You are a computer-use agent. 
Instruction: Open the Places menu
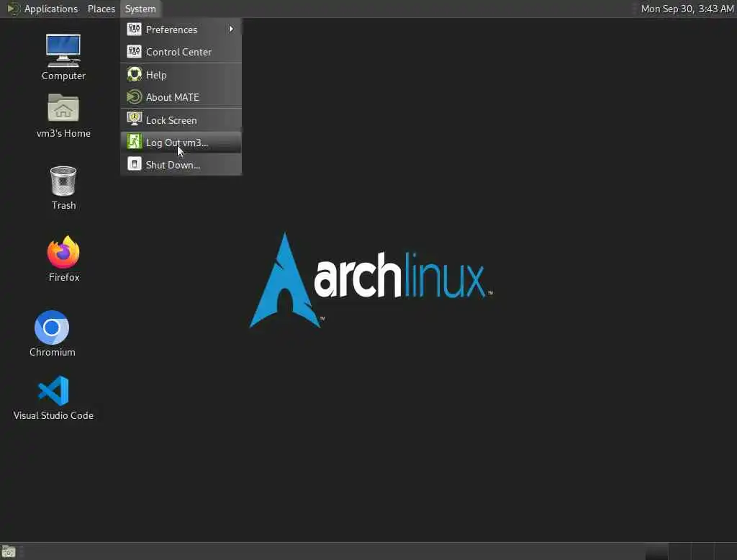coord(101,9)
